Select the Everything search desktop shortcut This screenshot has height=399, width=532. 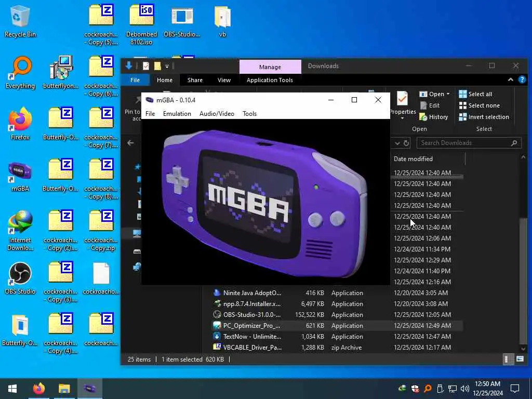pos(20,73)
